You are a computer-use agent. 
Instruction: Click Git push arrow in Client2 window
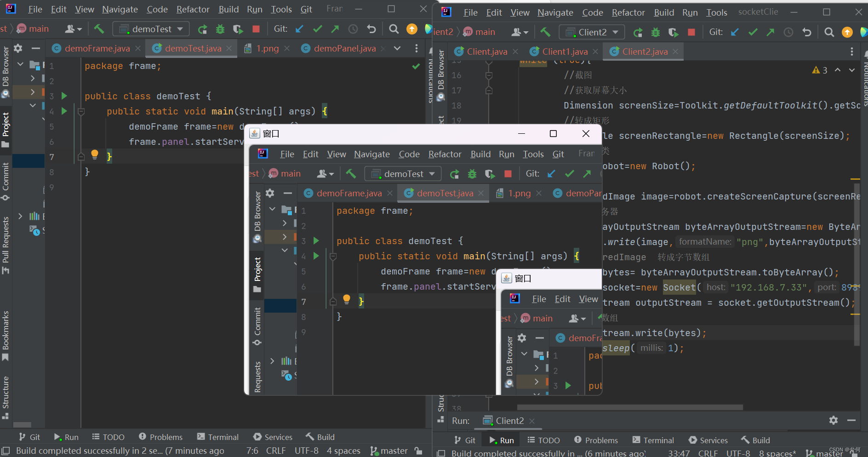tap(771, 32)
